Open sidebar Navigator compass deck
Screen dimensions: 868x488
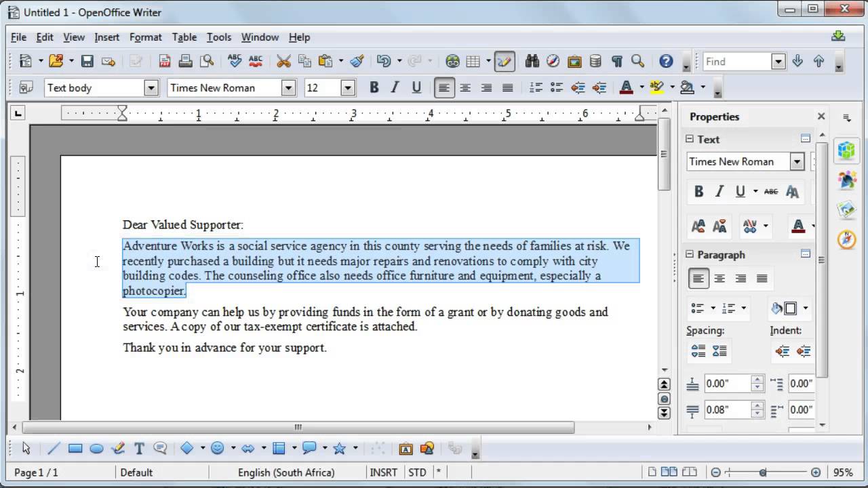(x=846, y=239)
